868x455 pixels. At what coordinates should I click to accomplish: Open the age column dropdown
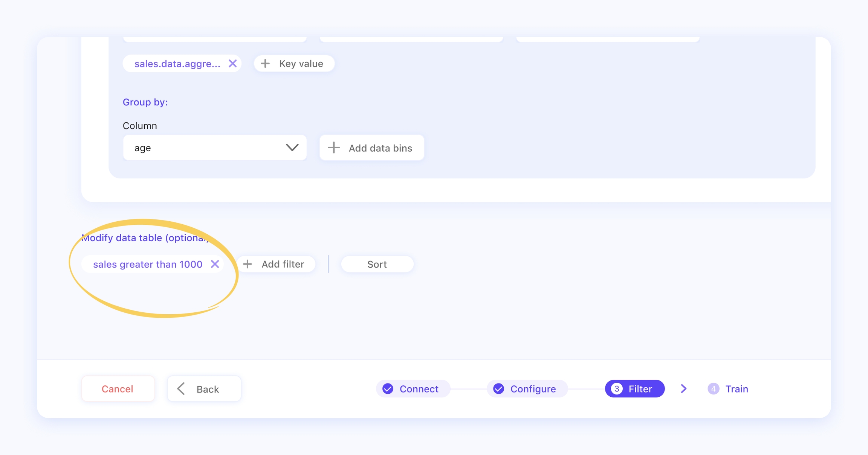tap(214, 148)
